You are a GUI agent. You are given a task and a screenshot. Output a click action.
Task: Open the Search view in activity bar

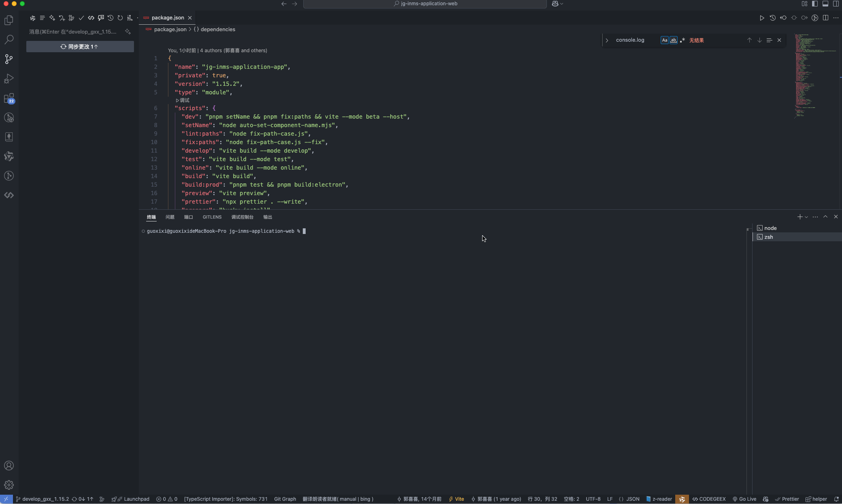[x=9, y=40]
